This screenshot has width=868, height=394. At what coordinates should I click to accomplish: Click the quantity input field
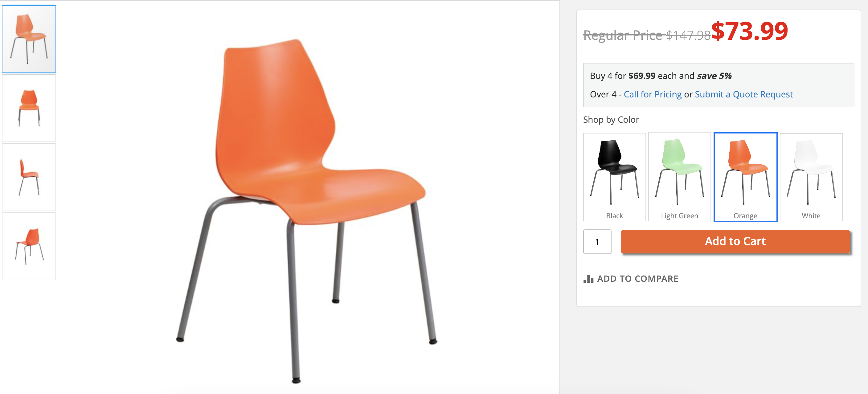click(x=597, y=242)
